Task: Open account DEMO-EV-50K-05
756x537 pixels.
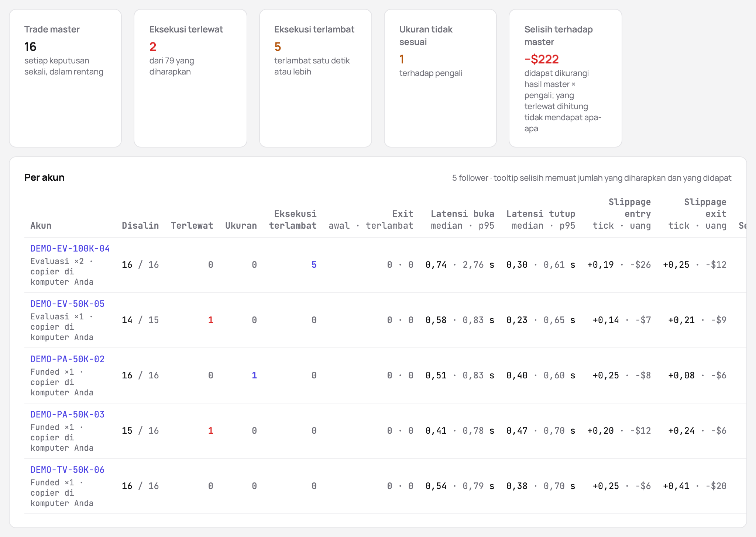Action: [x=68, y=304]
